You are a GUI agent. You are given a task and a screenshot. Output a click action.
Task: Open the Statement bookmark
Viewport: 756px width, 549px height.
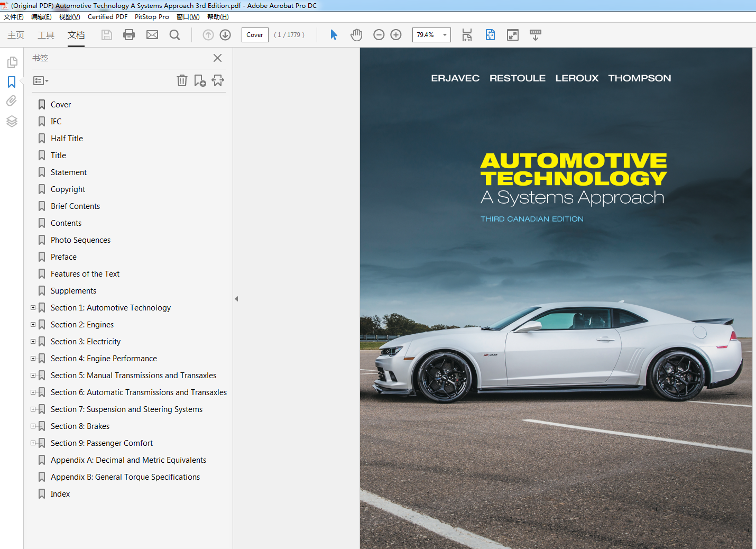click(x=69, y=172)
